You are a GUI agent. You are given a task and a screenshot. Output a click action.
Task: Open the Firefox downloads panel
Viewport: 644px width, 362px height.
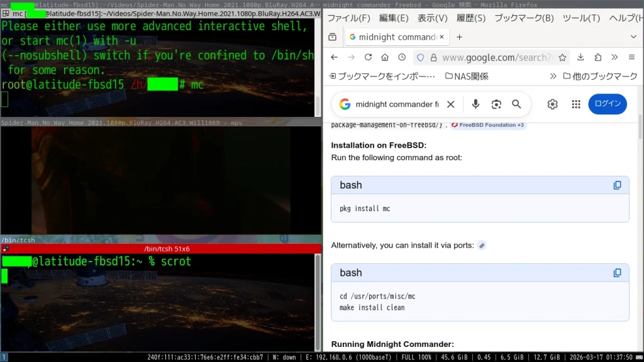(580, 57)
